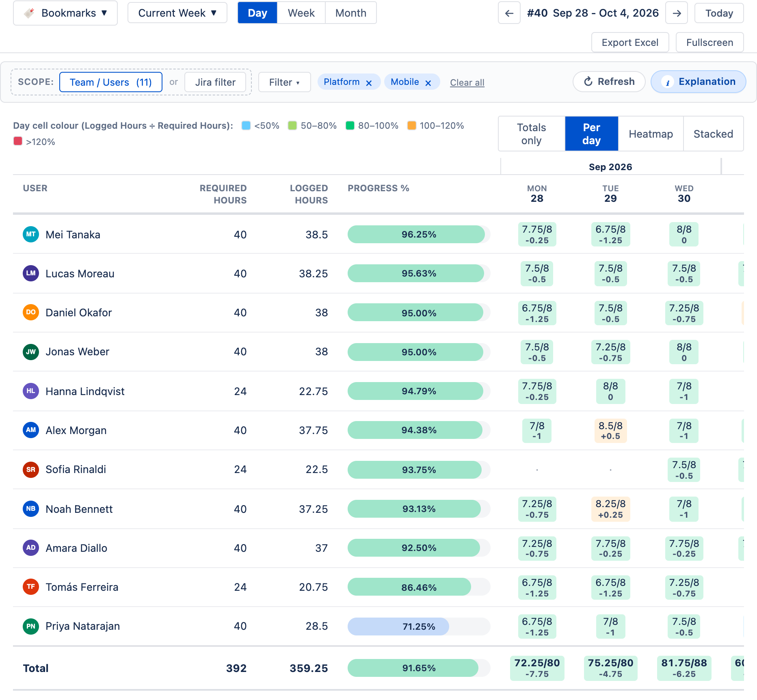Click Priya Natarajan's 71.25% progress bar
The width and height of the screenshot is (757, 700).
click(x=419, y=627)
